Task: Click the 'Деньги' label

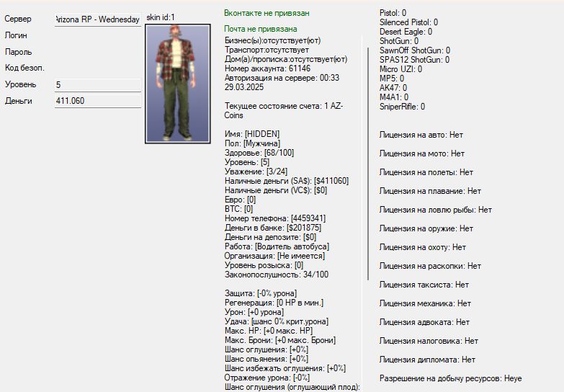Action: tap(18, 101)
